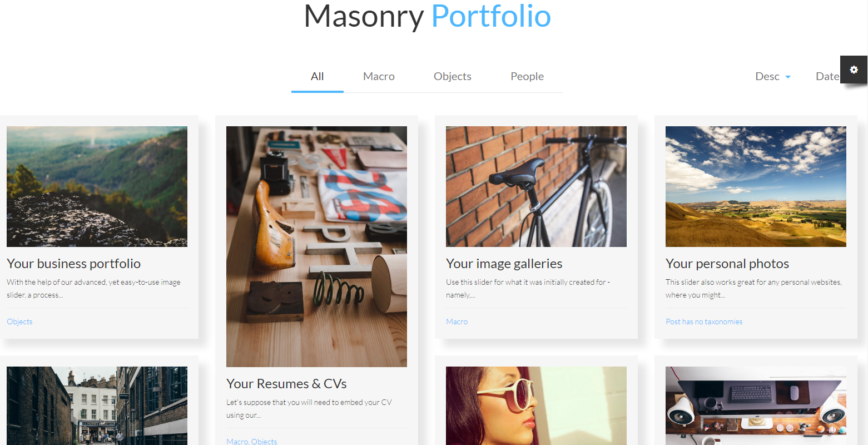View the desk with speakers image

(756, 406)
